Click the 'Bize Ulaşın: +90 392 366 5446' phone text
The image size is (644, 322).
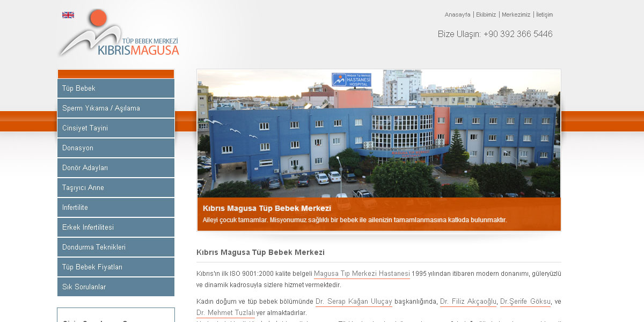[x=495, y=34]
